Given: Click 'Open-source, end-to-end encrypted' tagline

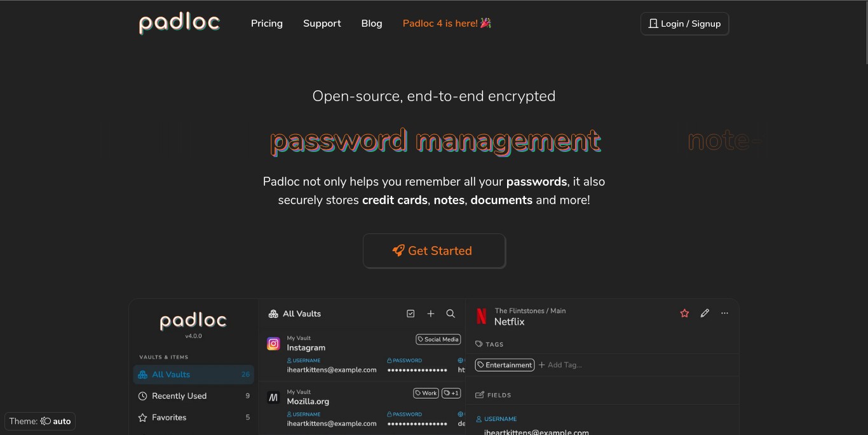Looking at the screenshot, I should click(434, 96).
